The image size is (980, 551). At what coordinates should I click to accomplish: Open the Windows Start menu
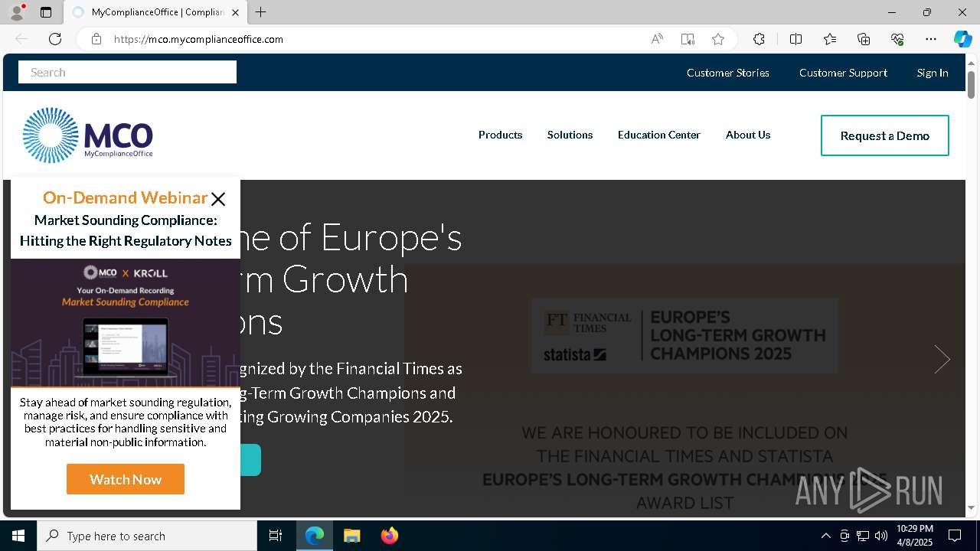point(18,536)
